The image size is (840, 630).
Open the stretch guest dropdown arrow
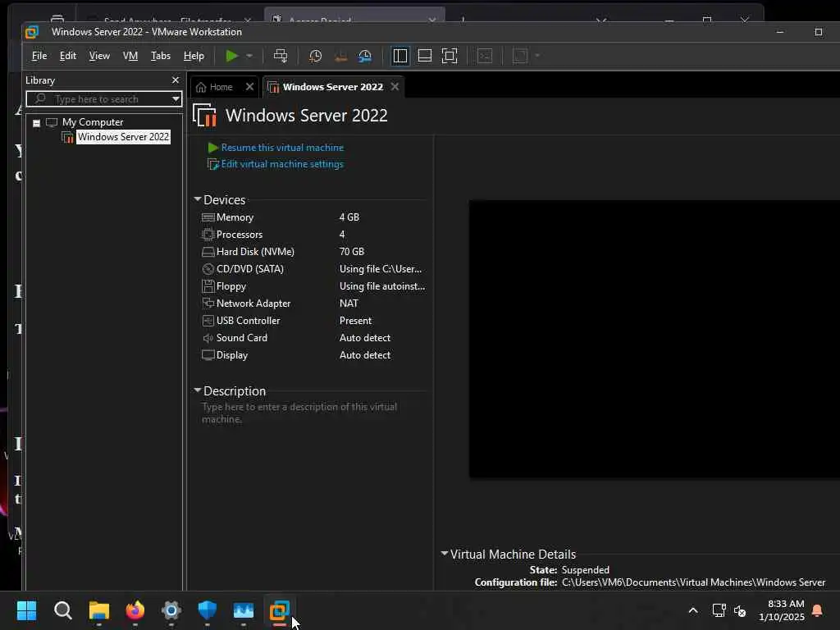tap(537, 56)
